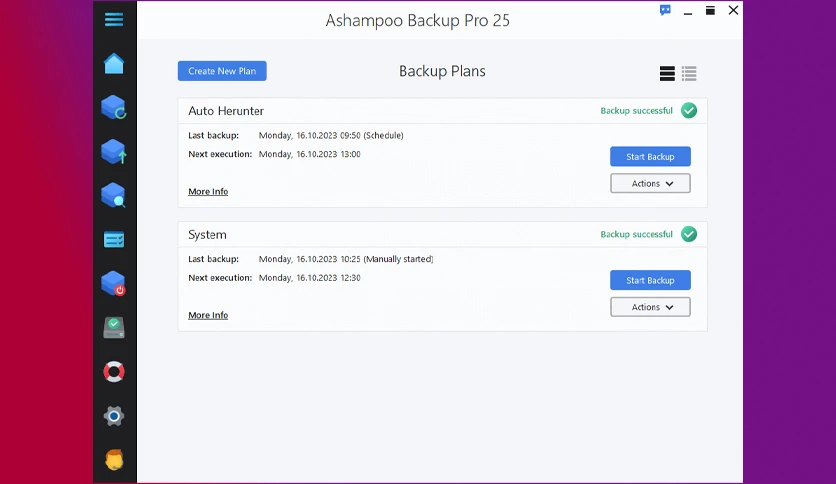Create a new backup plan
The width and height of the screenshot is (836, 484).
[222, 71]
